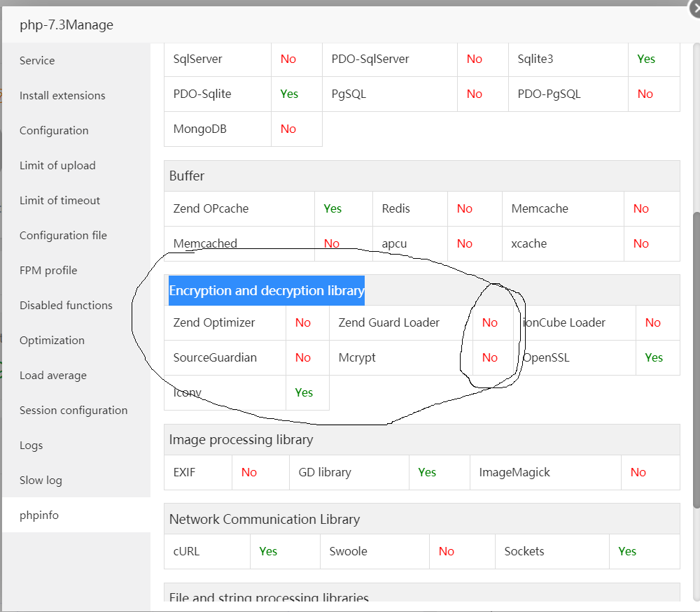700x612 pixels.
Task: View the Load average tab
Action: pos(53,376)
